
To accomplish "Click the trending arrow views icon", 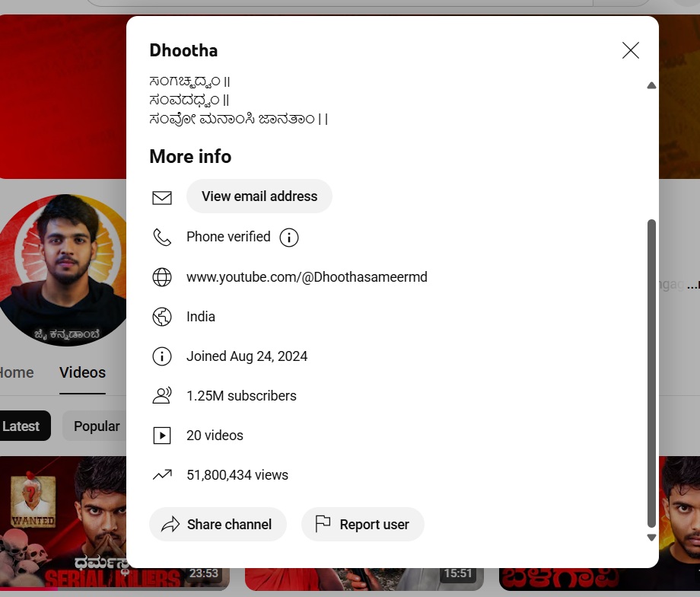I will click(x=162, y=475).
